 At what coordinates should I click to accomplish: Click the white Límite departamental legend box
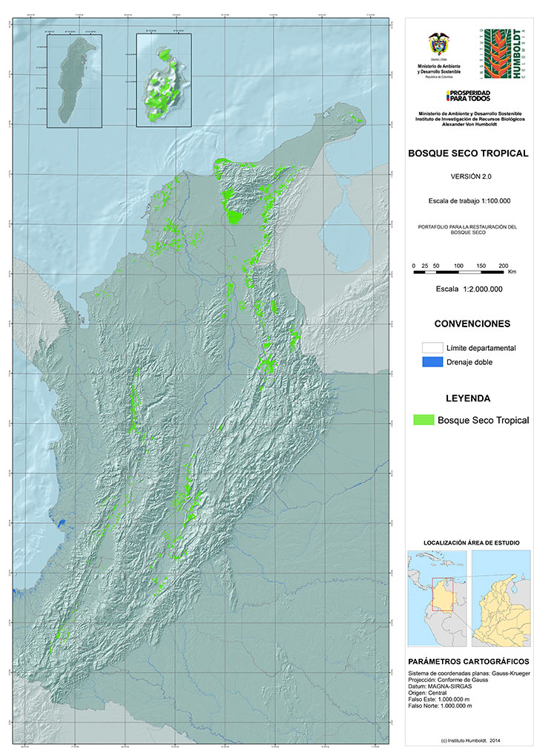pos(432,348)
